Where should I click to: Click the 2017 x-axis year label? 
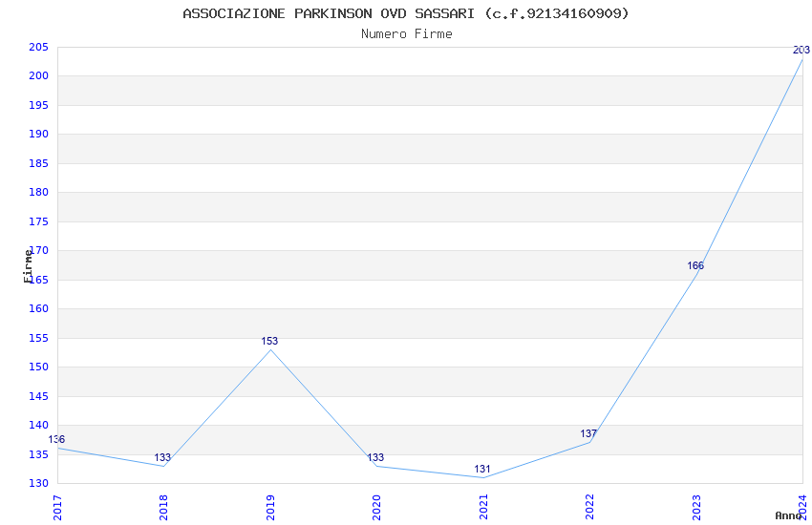click(x=57, y=508)
